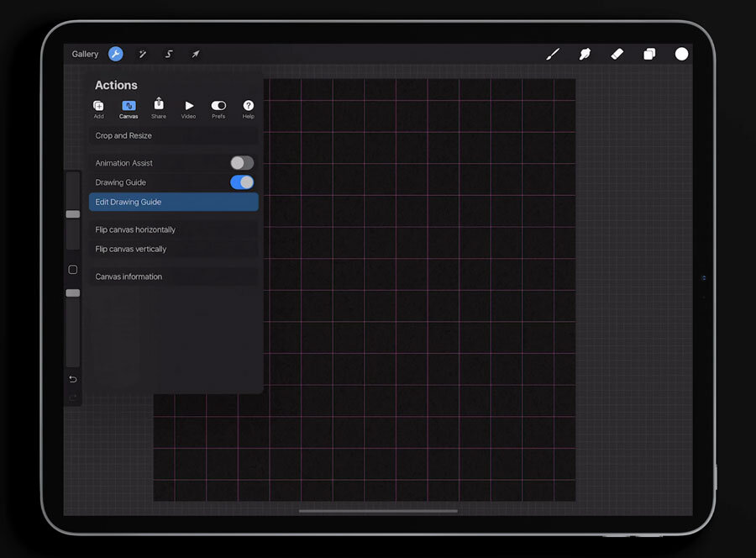
Task: Open the Adjustments magic wand tool
Action: [143, 54]
